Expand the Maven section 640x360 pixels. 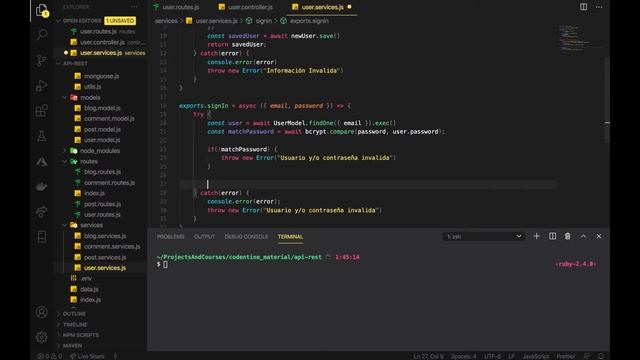pyautogui.click(x=72, y=346)
